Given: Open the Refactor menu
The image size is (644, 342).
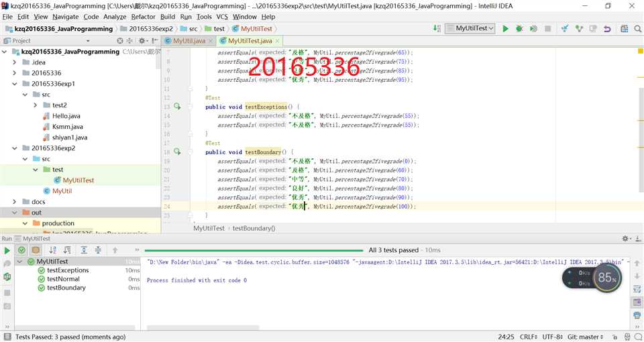Looking at the screenshot, I should [x=144, y=17].
